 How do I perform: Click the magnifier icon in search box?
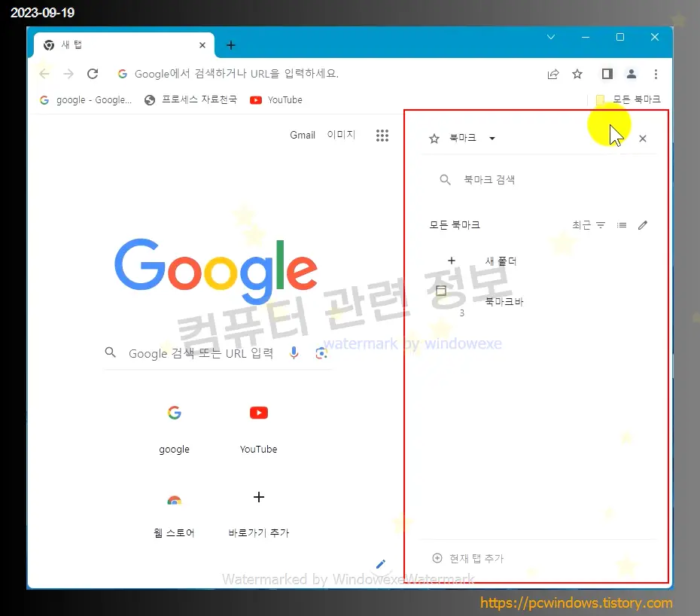110,352
